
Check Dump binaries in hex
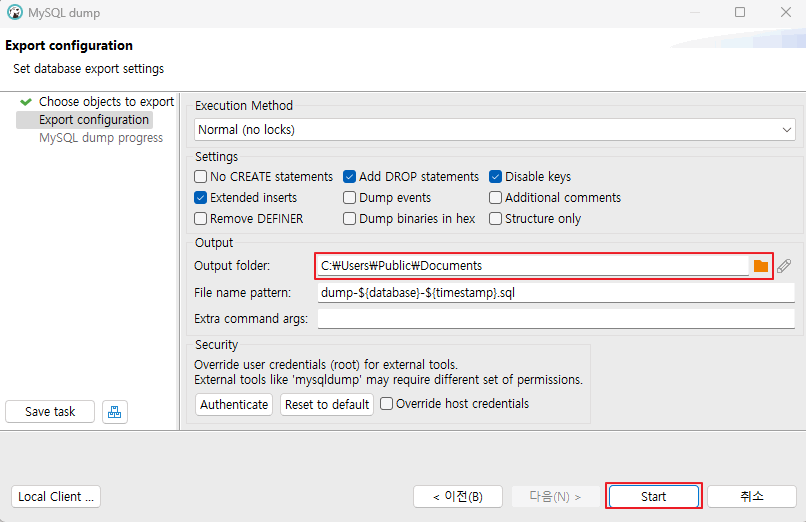click(350, 219)
